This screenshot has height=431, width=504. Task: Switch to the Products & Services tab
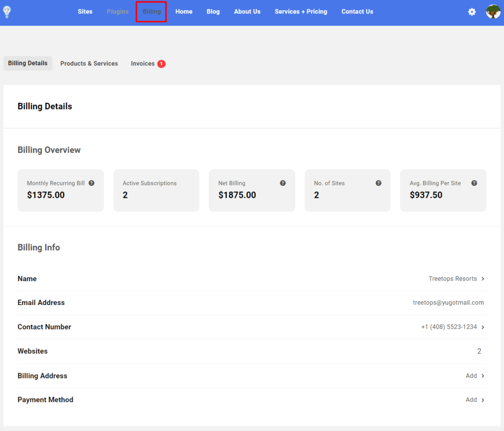(89, 63)
